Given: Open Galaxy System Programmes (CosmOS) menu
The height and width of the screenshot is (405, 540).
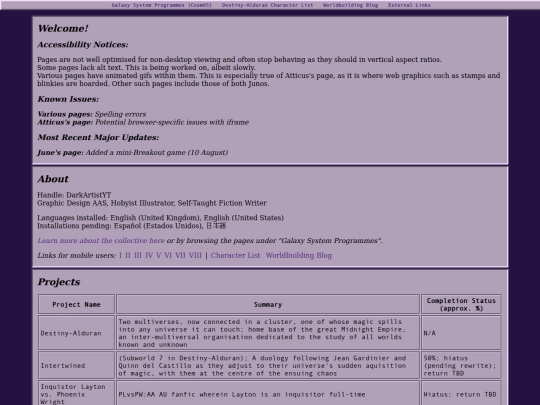Looking at the screenshot, I should coord(162,5).
